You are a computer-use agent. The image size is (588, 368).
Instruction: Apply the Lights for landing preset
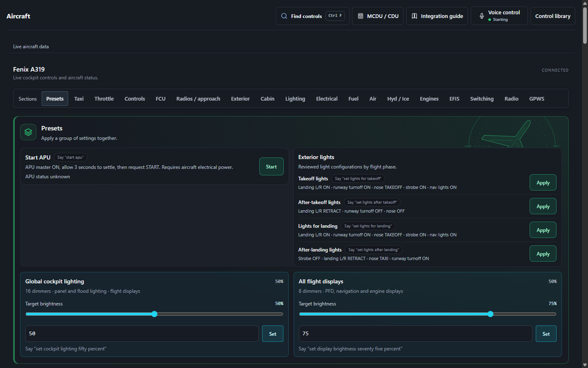pyautogui.click(x=543, y=230)
